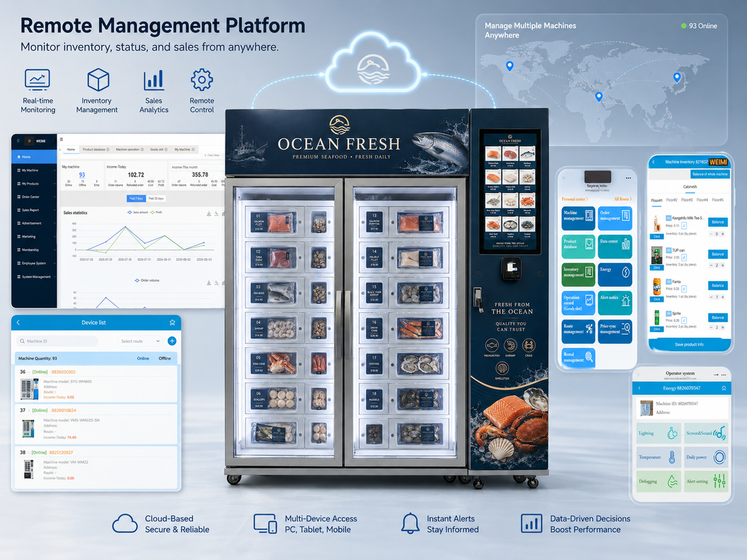Filter device list by Online
This screenshot has width=747, height=560.
(x=143, y=358)
